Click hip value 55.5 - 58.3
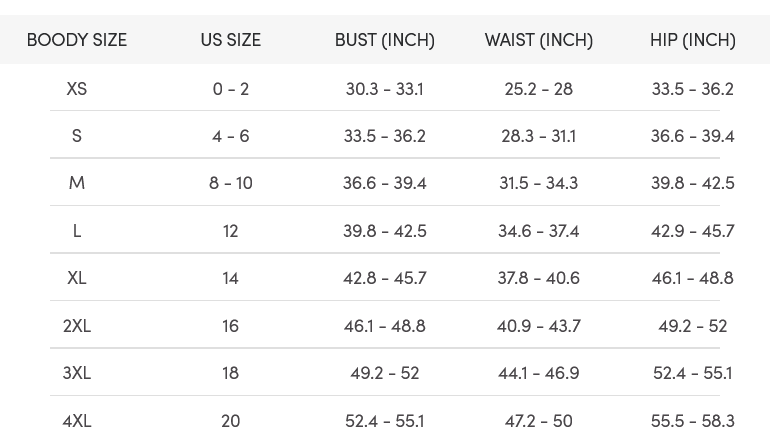This screenshot has width=770, height=443. click(x=693, y=421)
